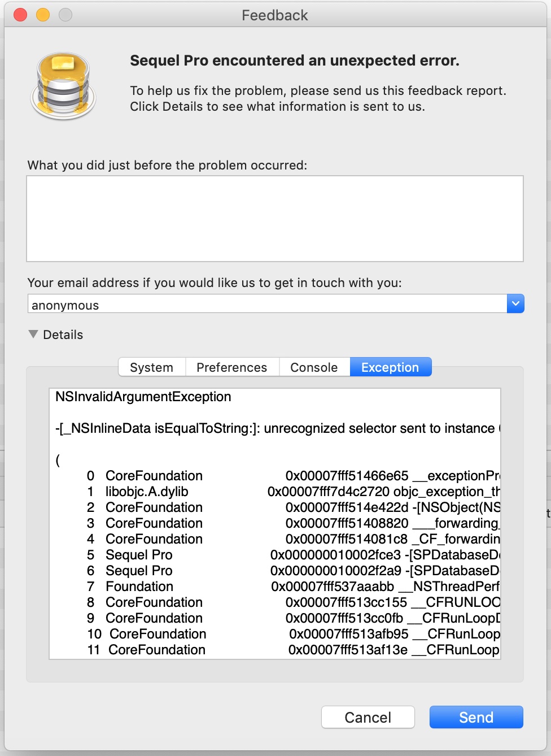Select stack frame 6 Sequel Pro row

pos(293,571)
